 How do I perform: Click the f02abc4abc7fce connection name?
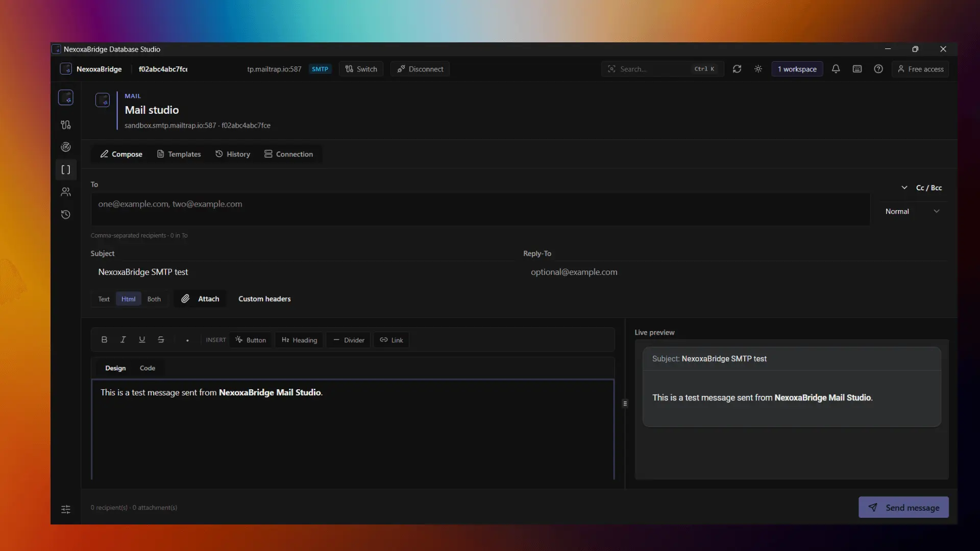coord(163,69)
